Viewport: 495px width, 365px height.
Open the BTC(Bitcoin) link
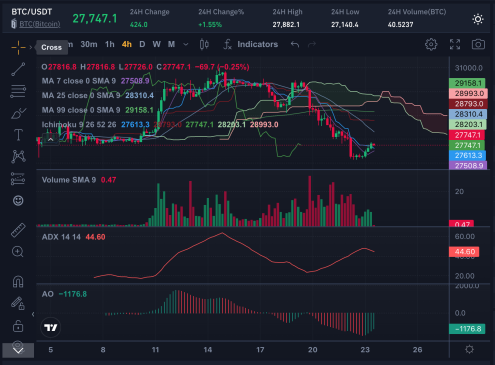coord(40,24)
